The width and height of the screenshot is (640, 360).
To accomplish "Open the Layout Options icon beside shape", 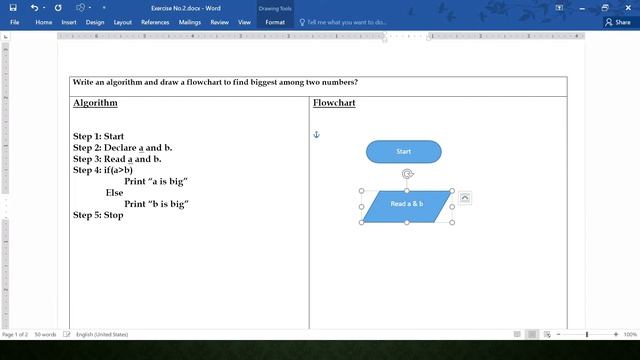I will [x=465, y=198].
